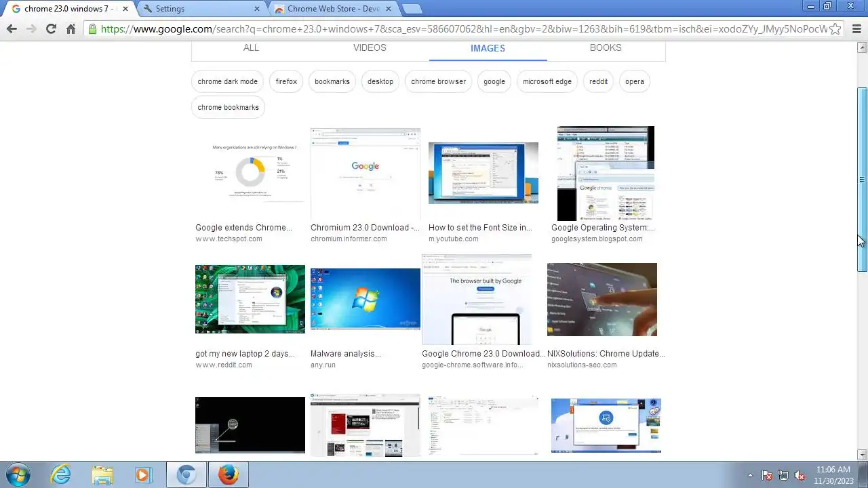This screenshot has width=868, height=488.
Task: Click the browser forward arrow
Action: pyautogui.click(x=31, y=29)
